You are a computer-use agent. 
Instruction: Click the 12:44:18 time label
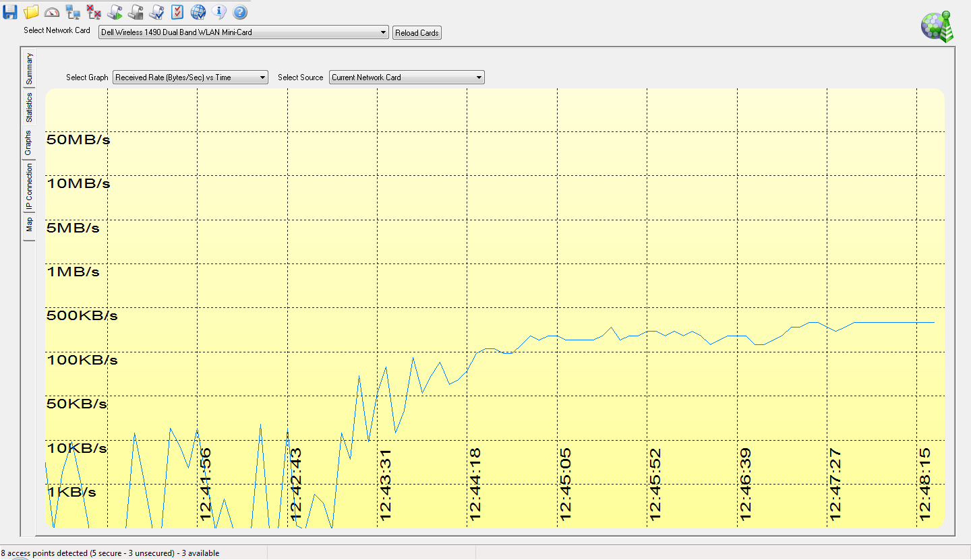[x=476, y=485]
